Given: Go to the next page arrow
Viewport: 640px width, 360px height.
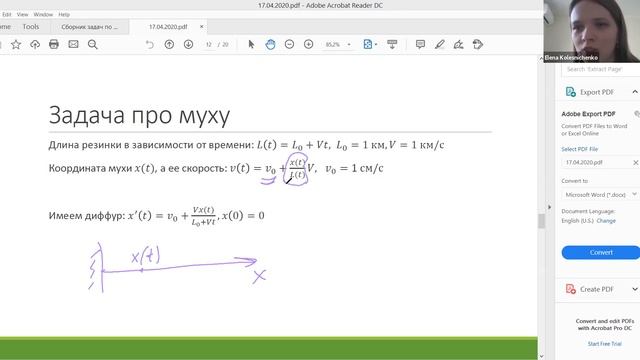Looking at the screenshot, I should 188,44.
